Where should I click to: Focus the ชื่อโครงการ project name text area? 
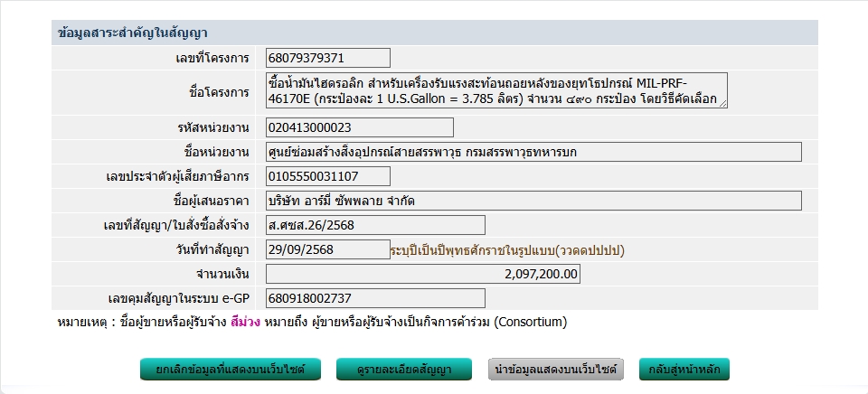(495, 90)
